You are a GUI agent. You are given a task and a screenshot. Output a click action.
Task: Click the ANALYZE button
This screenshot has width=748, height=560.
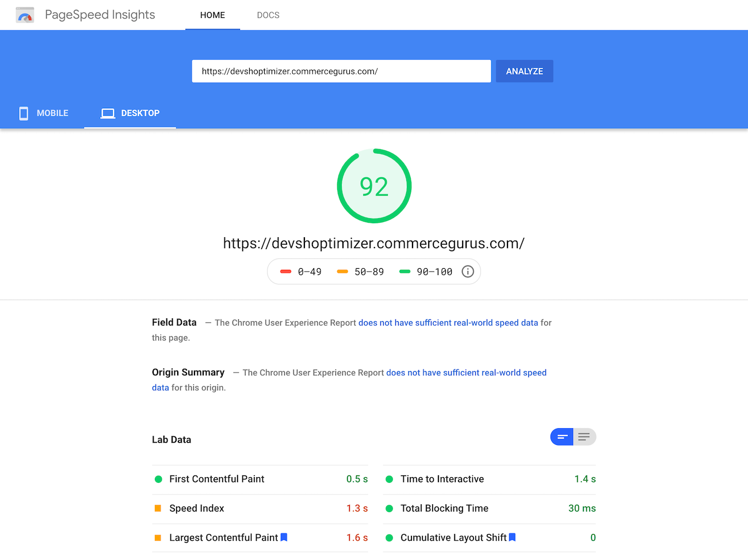[524, 71]
